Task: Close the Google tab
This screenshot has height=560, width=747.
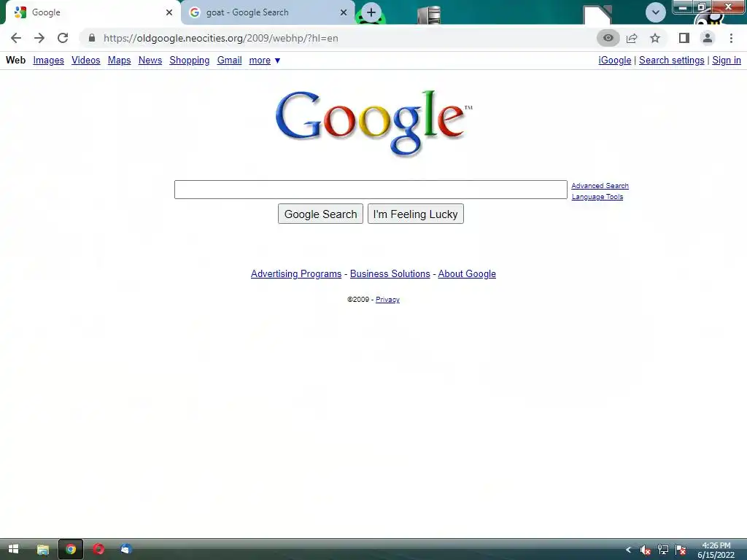Action: [x=169, y=12]
